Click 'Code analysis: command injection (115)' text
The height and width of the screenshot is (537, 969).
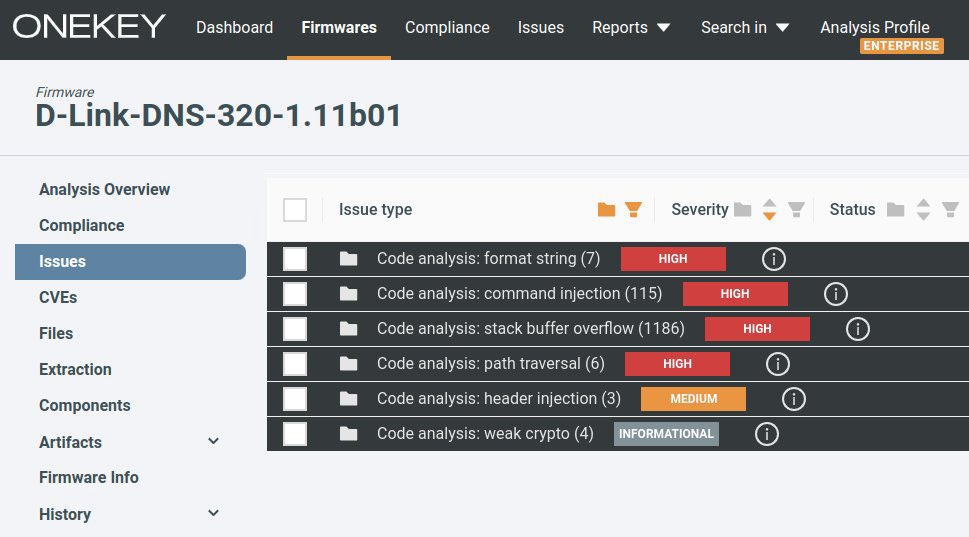[519, 294]
